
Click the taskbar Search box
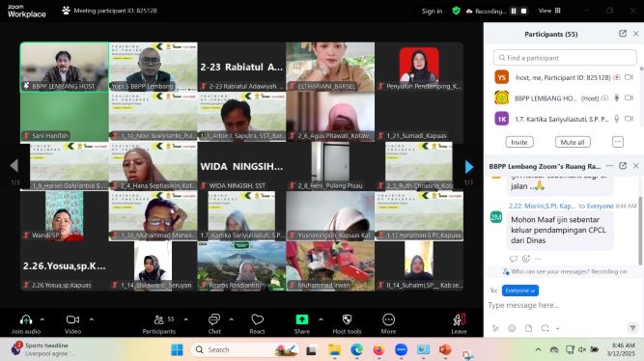point(245,350)
